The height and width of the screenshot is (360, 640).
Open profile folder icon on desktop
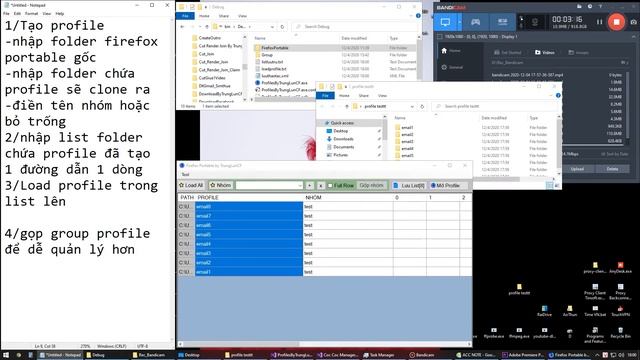(x=519, y=289)
